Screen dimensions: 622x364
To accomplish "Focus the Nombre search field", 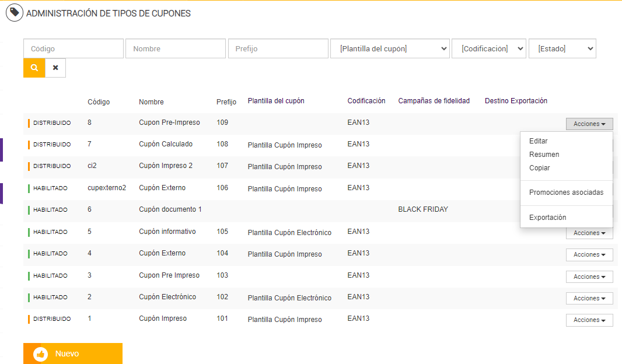I will [x=175, y=49].
